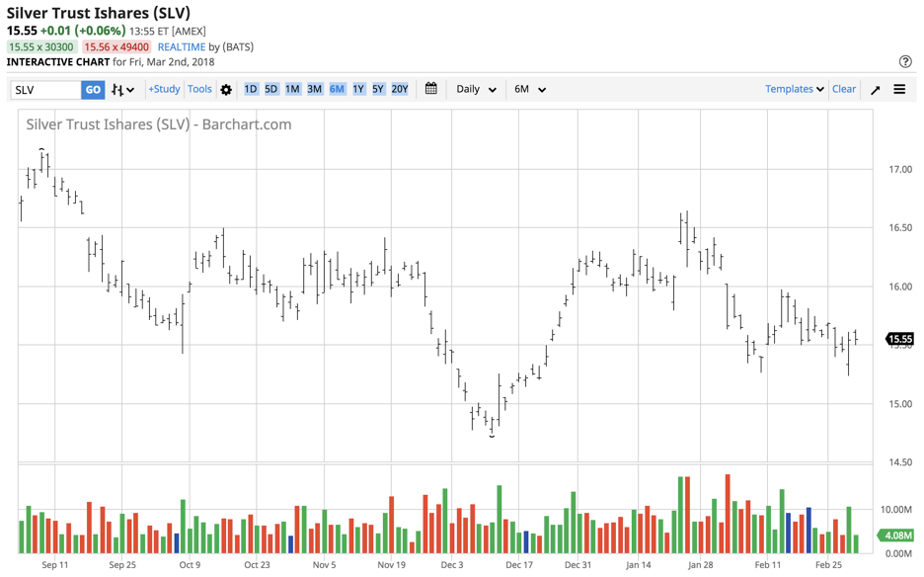Open the bar type chart selector

click(x=122, y=90)
